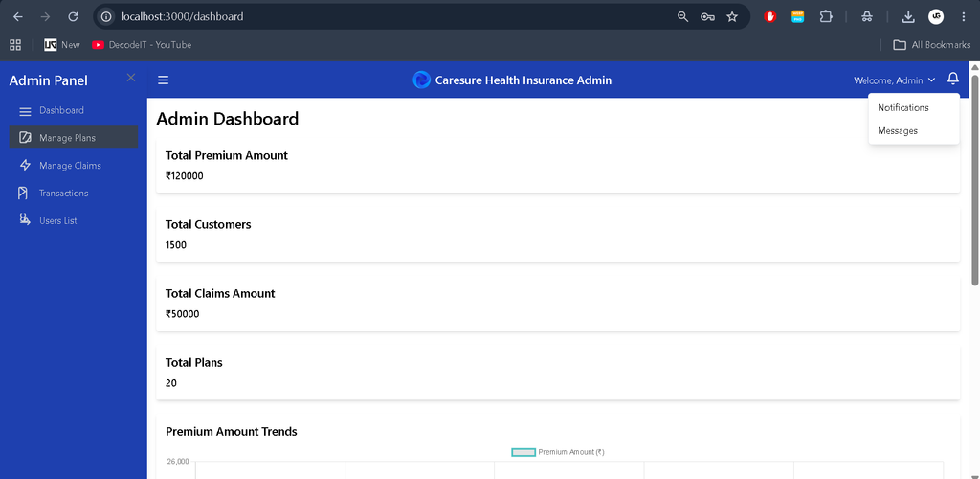This screenshot has height=479, width=980.
Task: Click the Manage Claims lightning icon
Action: [x=25, y=165]
